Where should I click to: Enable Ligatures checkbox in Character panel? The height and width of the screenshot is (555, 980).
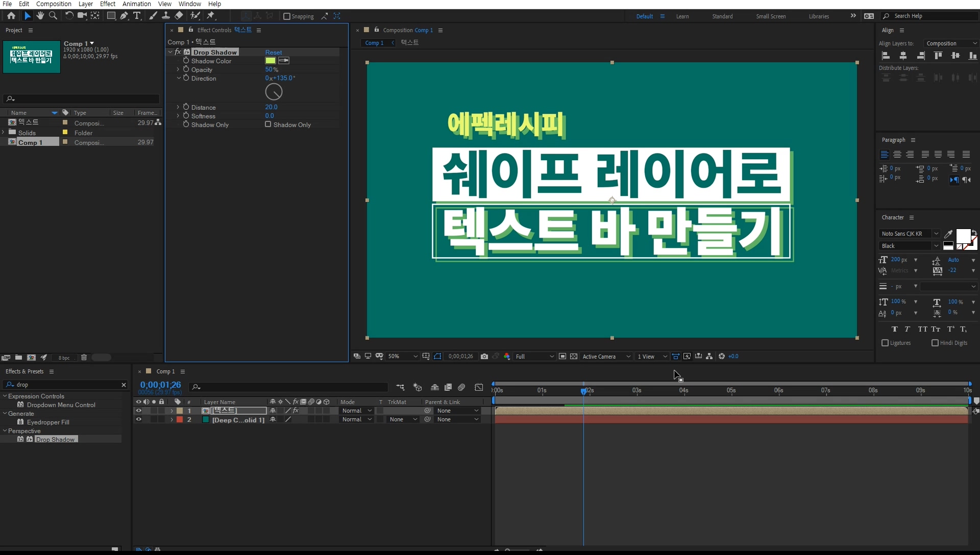coord(885,343)
